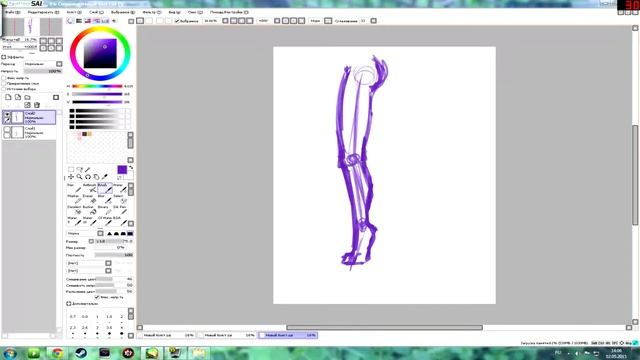Image resolution: width=640 pixels, height=360 pixels.
Task: Select the Marker brush tool
Action: click(74, 199)
